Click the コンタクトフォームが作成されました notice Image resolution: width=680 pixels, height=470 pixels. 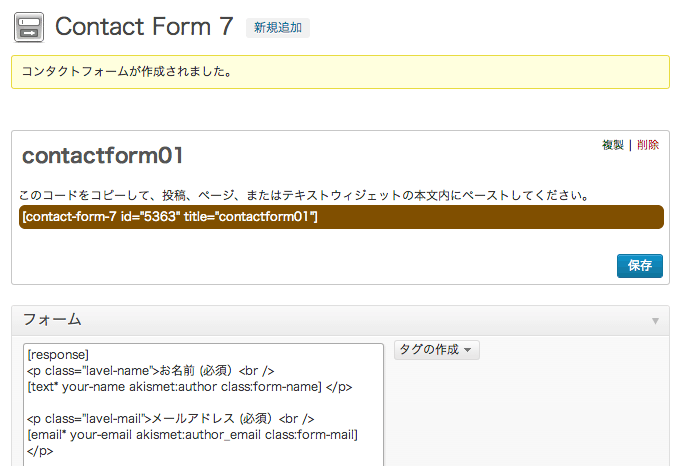[340, 72]
